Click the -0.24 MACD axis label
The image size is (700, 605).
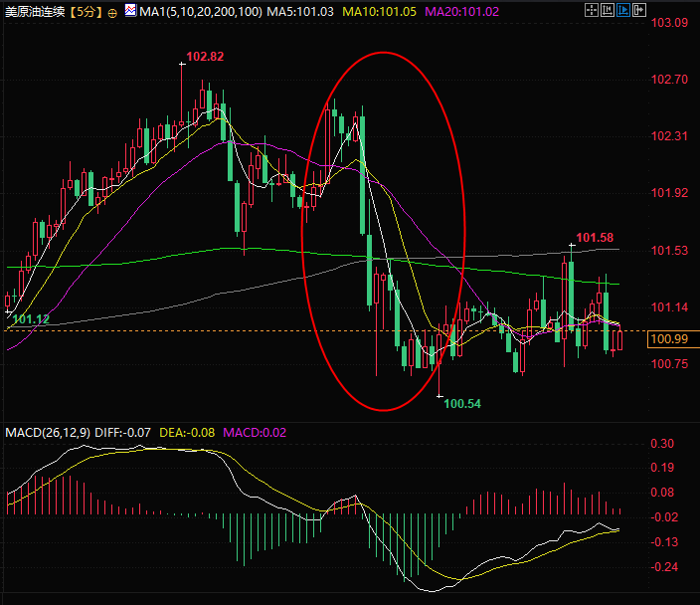click(x=665, y=567)
